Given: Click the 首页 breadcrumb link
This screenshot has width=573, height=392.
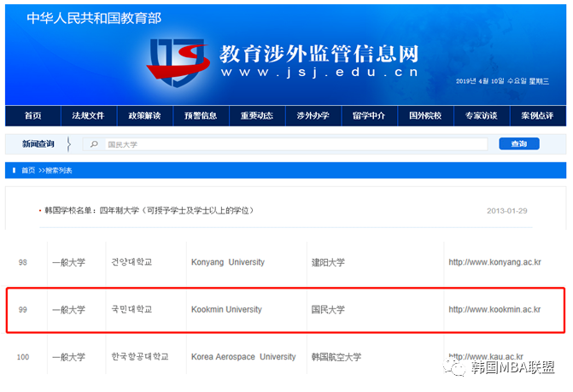Looking at the screenshot, I should [x=28, y=171].
